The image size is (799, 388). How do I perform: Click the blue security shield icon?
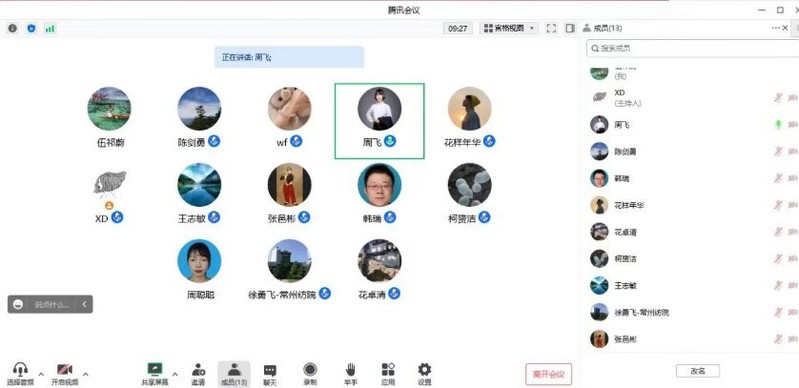click(x=31, y=29)
